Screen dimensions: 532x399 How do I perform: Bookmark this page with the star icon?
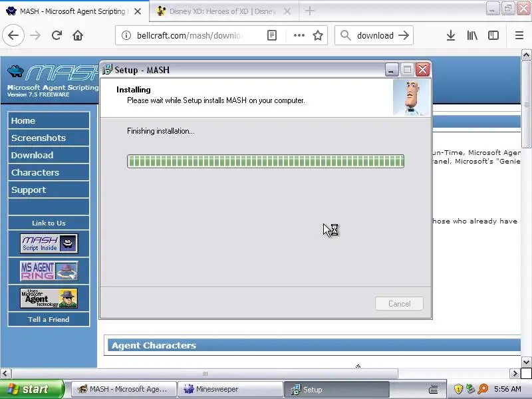pos(318,35)
